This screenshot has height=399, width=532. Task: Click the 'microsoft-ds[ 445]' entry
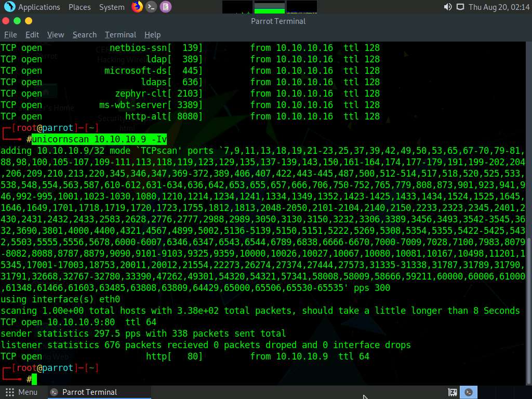[x=153, y=71]
